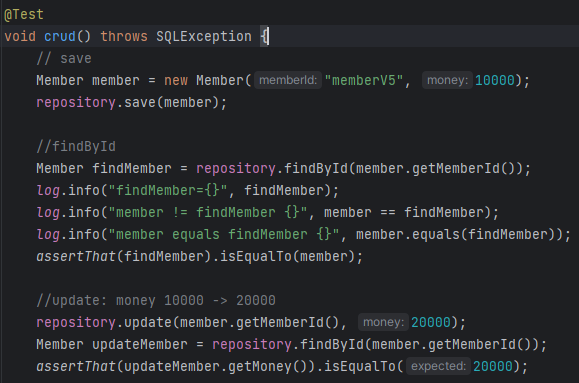579x383 pixels.
Task: Click the findMember variable declaration
Action: tap(132, 168)
